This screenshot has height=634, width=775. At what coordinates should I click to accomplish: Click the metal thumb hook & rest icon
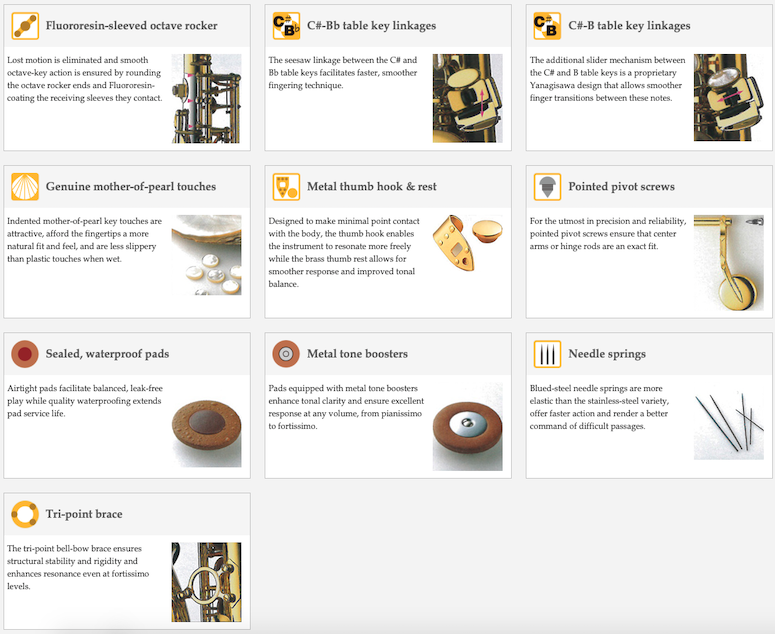click(x=286, y=187)
